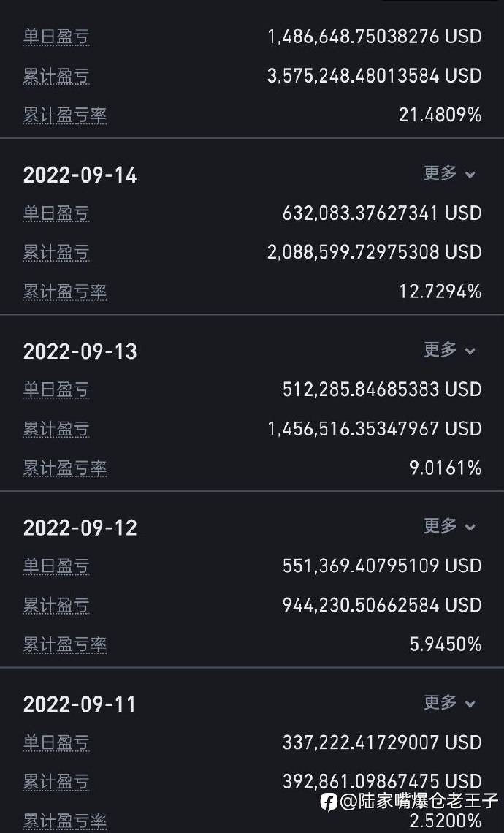Expand the 更多 dropdown for 2022-09-14

pos(449,174)
